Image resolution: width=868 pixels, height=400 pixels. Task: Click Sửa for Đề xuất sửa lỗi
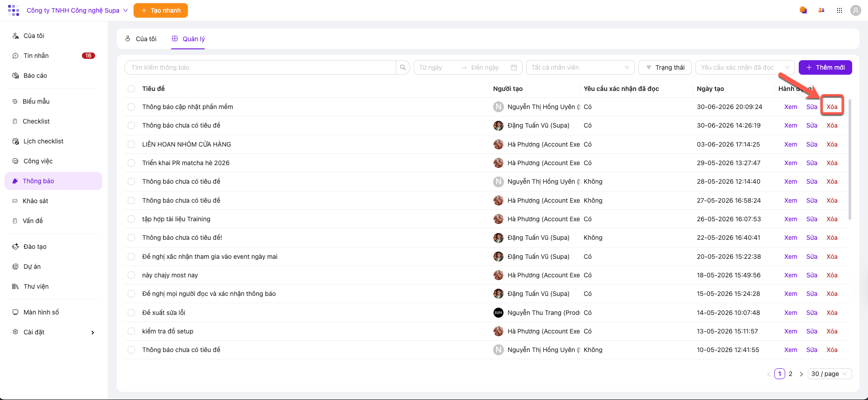pyautogui.click(x=812, y=313)
